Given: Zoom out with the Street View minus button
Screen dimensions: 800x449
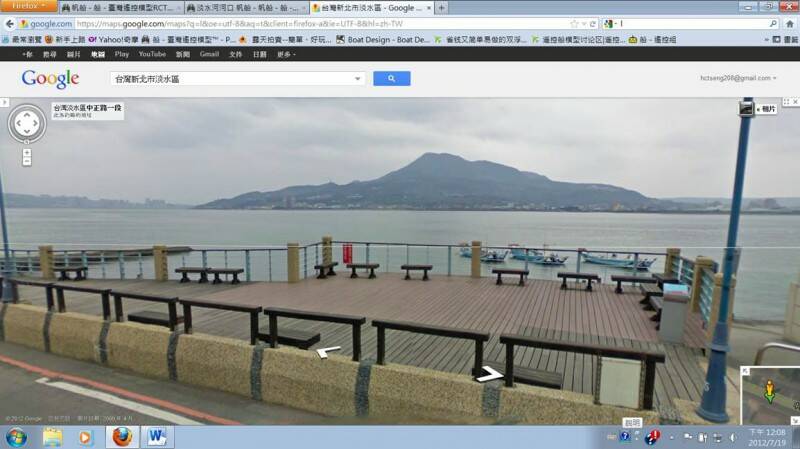Looking at the screenshot, I should pyautogui.click(x=27, y=161).
